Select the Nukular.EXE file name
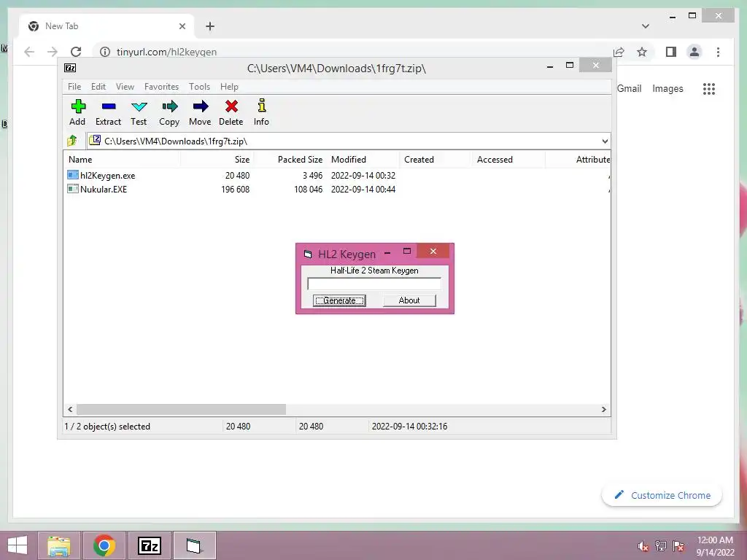 click(x=104, y=189)
